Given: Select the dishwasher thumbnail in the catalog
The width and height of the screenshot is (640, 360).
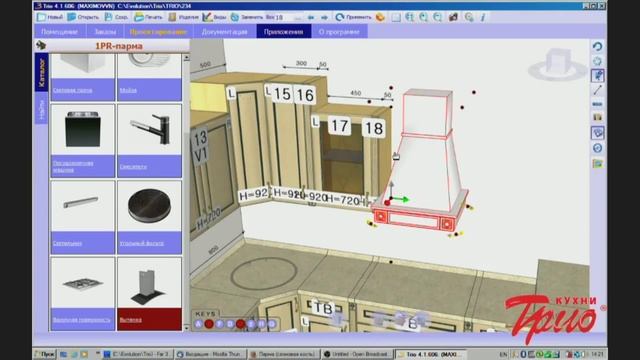Looking at the screenshot, I should [x=83, y=129].
